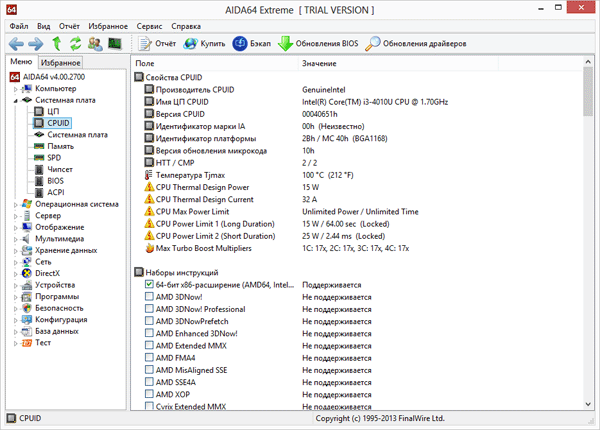The height and width of the screenshot is (430, 600).
Task: Go forward with the blue right arrow
Action: click(x=36, y=44)
